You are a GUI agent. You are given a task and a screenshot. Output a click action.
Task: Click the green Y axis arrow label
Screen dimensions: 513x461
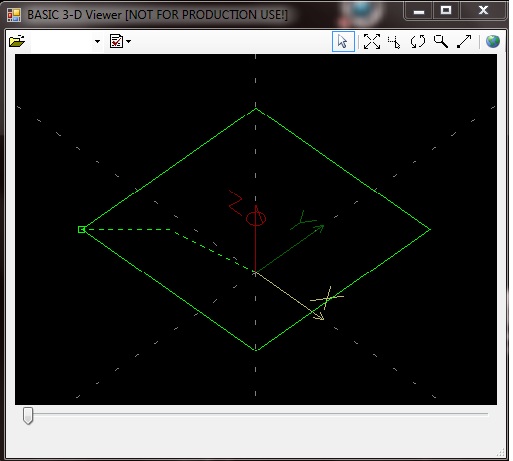(x=303, y=220)
